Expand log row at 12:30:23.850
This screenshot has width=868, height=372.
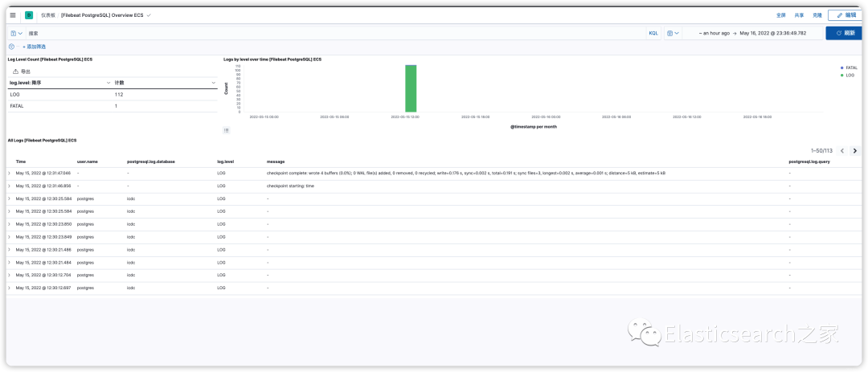(10, 224)
